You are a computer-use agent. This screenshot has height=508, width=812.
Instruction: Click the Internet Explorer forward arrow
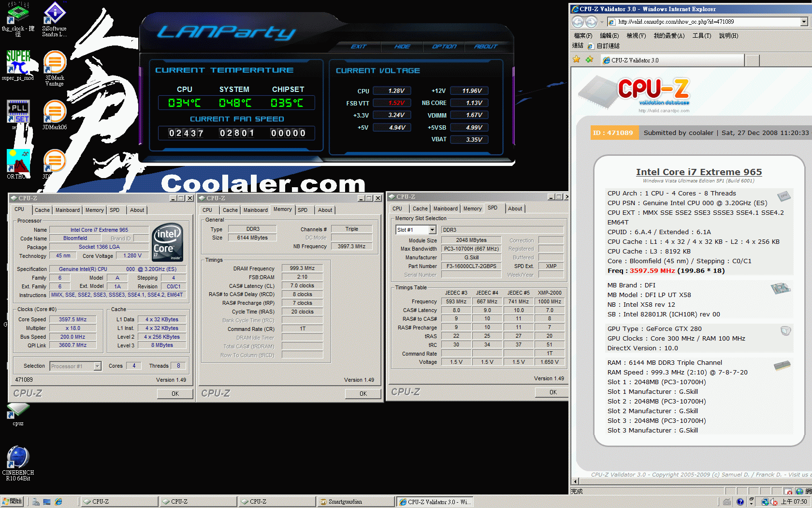[591, 22]
